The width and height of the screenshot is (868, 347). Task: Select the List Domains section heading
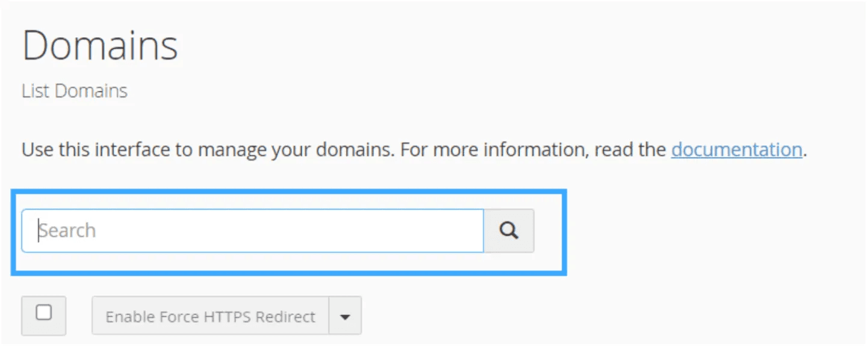pos(74,91)
